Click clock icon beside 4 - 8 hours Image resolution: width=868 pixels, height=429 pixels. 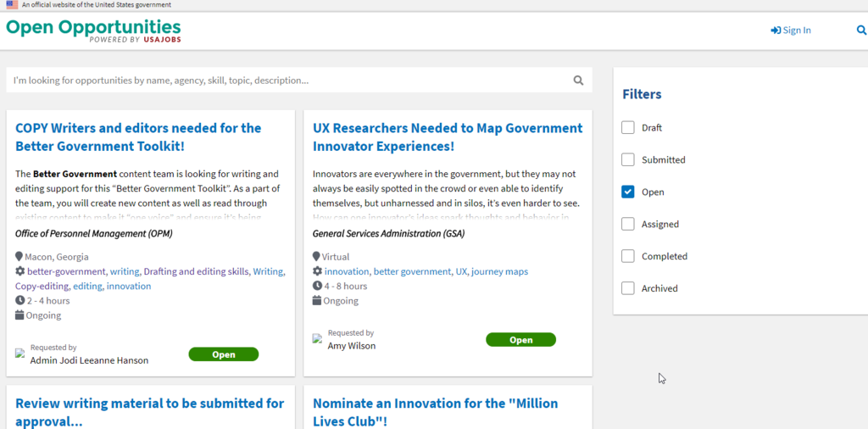point(317,286)
